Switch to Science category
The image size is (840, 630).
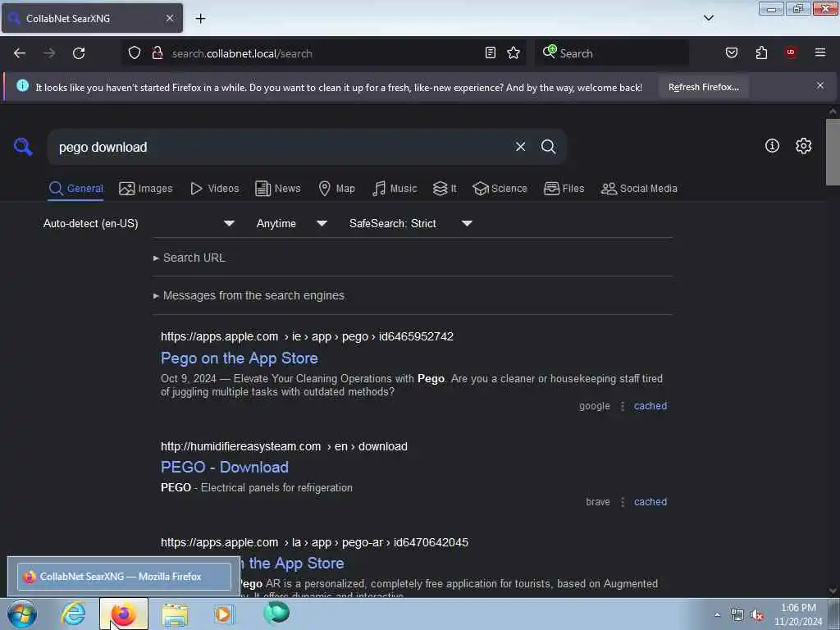(500, 189)
